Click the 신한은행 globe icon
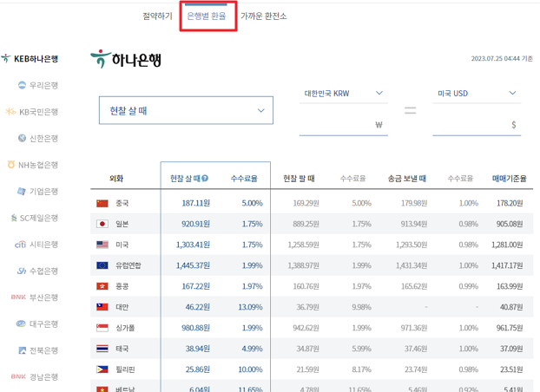 pyautogui.click(x=22, y=138)
